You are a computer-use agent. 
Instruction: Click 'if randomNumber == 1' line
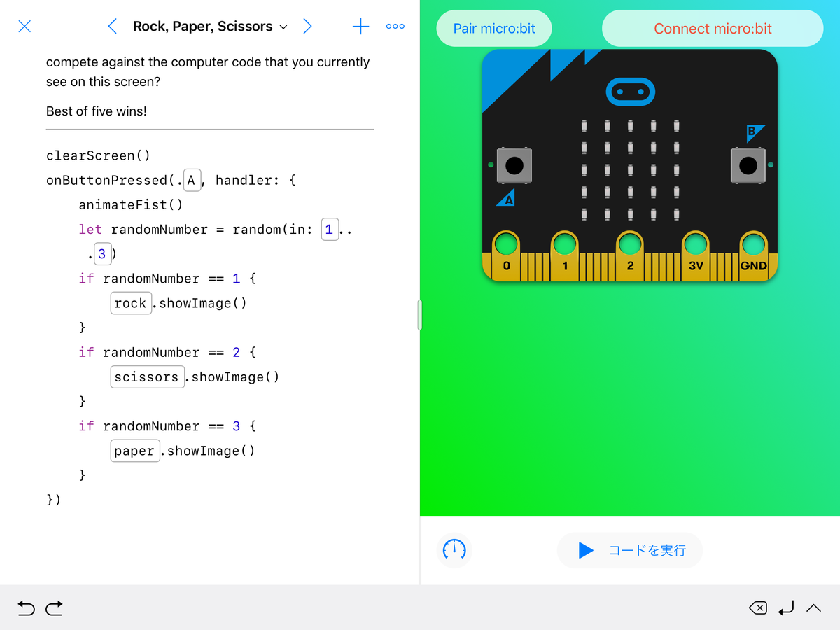pyautogui.click(x=167, y=279)
